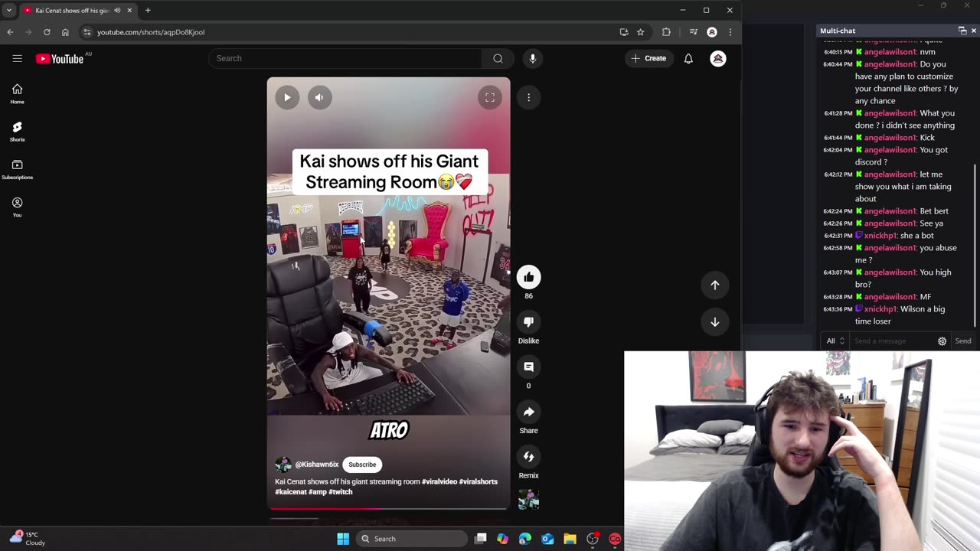Seek on the short's red progress bar
The height and width of the screenshot is (551, 980).
[387, 507]
